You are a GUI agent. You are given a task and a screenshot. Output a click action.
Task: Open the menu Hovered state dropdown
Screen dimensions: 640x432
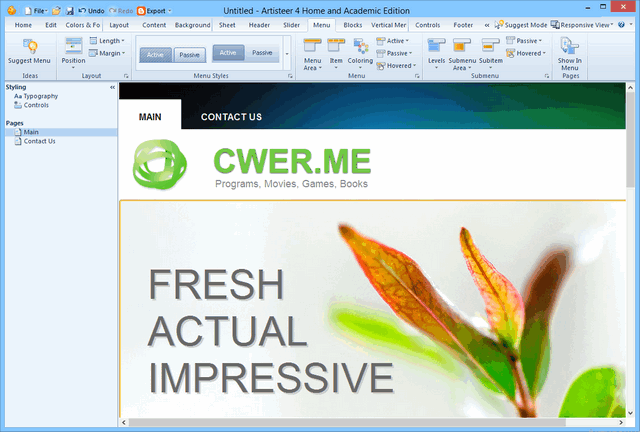396,66
